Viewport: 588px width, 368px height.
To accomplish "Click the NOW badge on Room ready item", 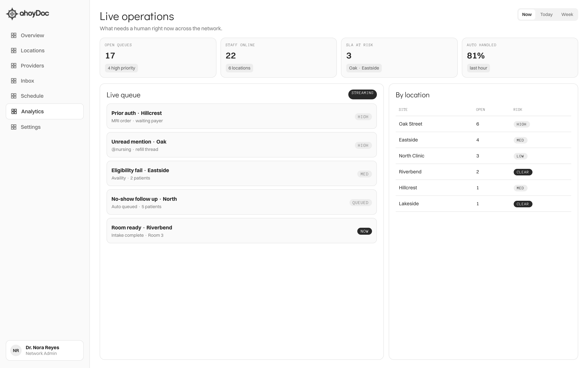I will click(x=364, y=231).
